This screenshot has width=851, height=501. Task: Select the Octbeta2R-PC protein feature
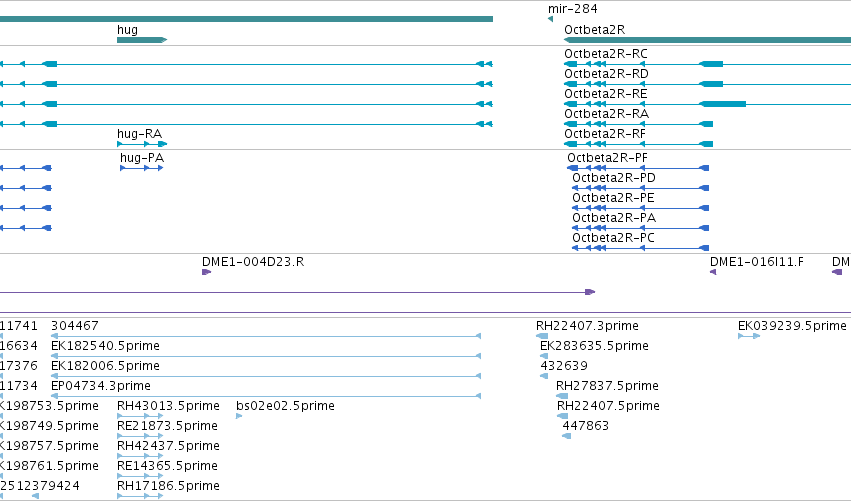tap(640, 248)
